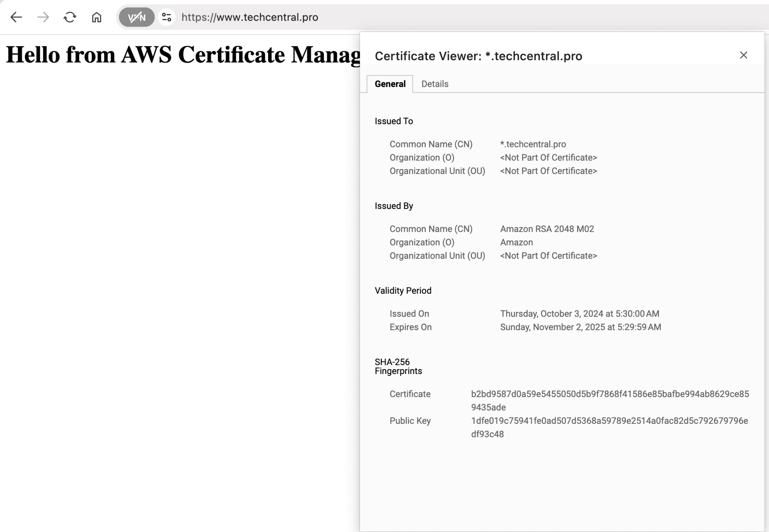Click the Expires On date value
The height and width of the screenshot is (532, 769).
pos(580,327)
